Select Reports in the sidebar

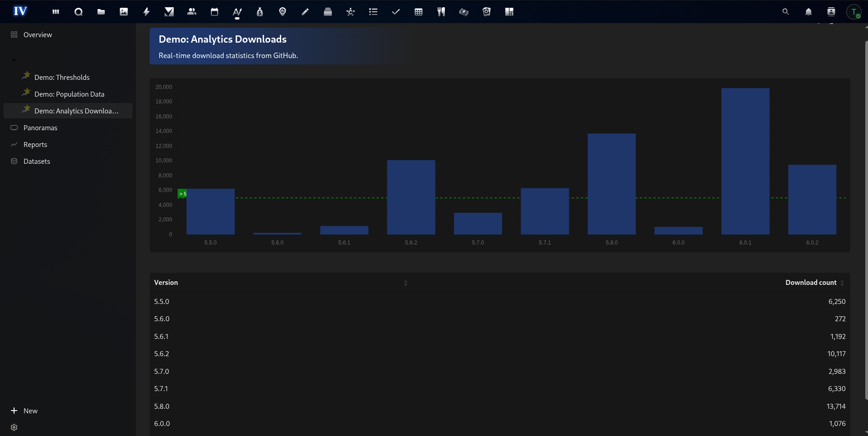click(35, 144)
